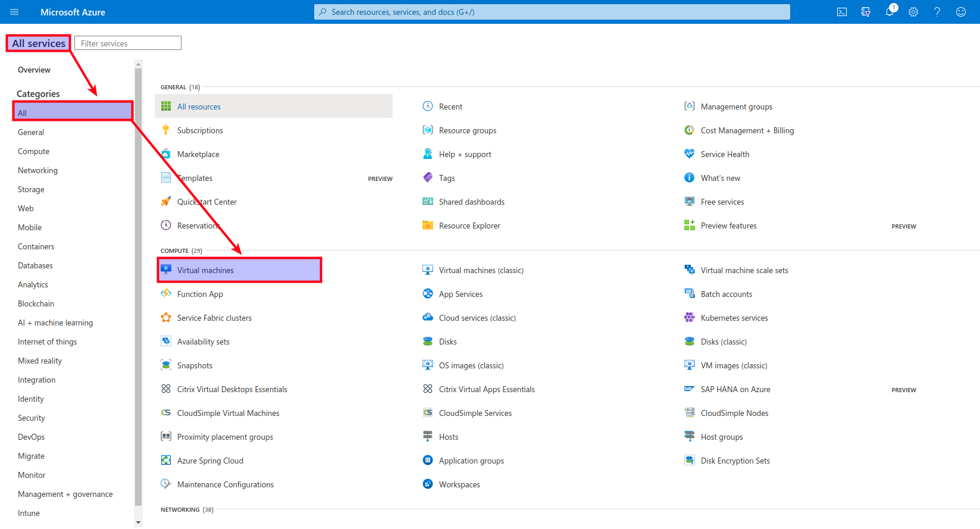This screenshot has width=980, height=529.
Task: Open Management groups
Action: [x=737, y=107]
